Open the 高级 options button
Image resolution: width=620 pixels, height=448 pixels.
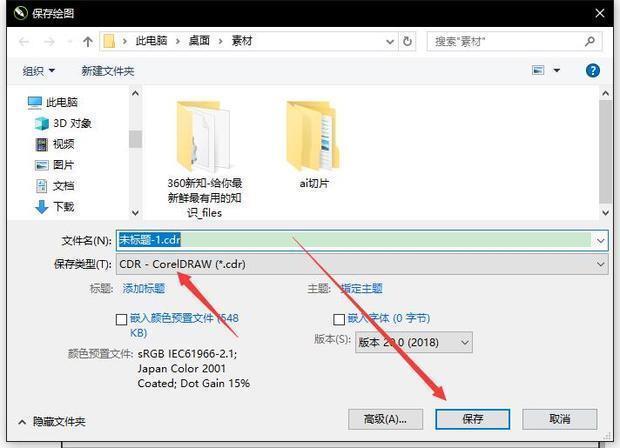tap(385, 419)
